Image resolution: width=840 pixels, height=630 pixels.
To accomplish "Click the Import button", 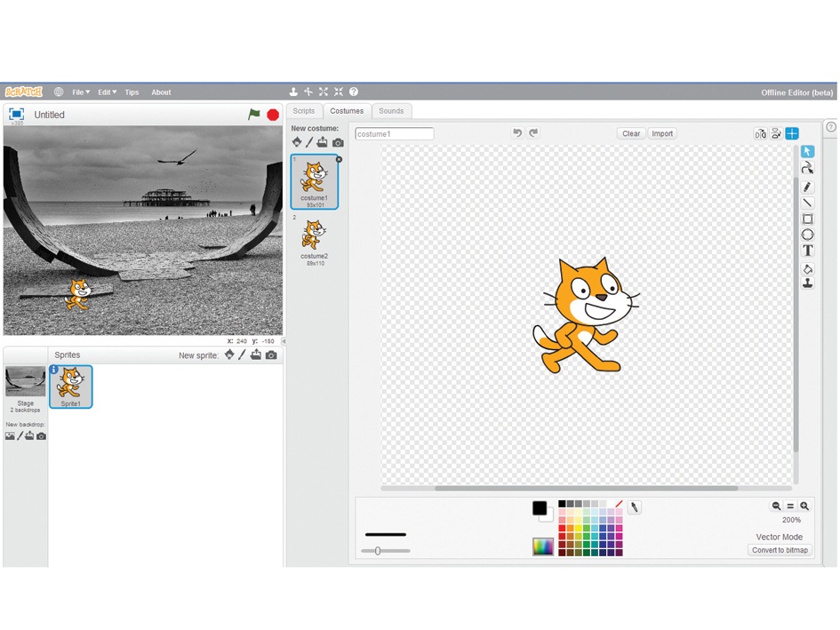I will (x=662, y=133).
